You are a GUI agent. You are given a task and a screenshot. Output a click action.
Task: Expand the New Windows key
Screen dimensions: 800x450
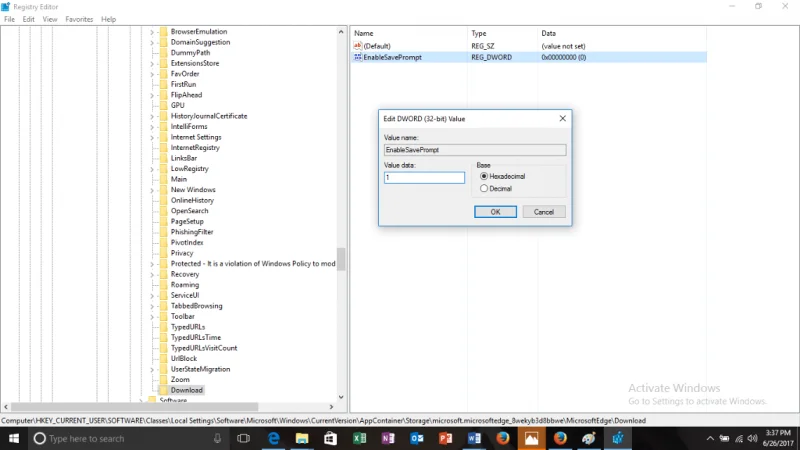(152, 190)
